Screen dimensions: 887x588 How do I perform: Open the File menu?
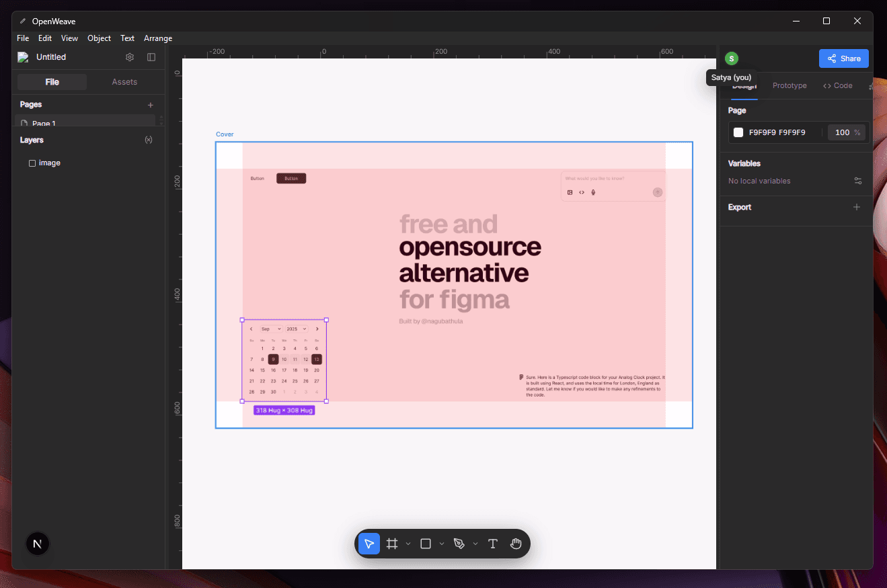coord(23,38)
